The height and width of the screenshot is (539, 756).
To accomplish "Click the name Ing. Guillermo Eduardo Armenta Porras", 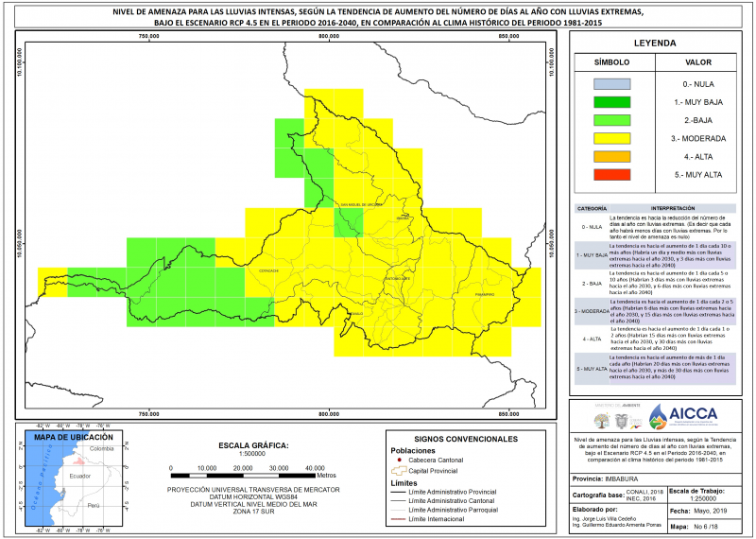I will pyautogui.click(x=617, y=525).
